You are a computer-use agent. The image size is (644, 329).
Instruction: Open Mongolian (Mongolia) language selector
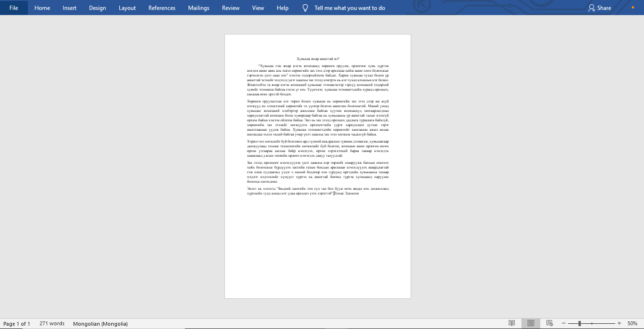100,324
